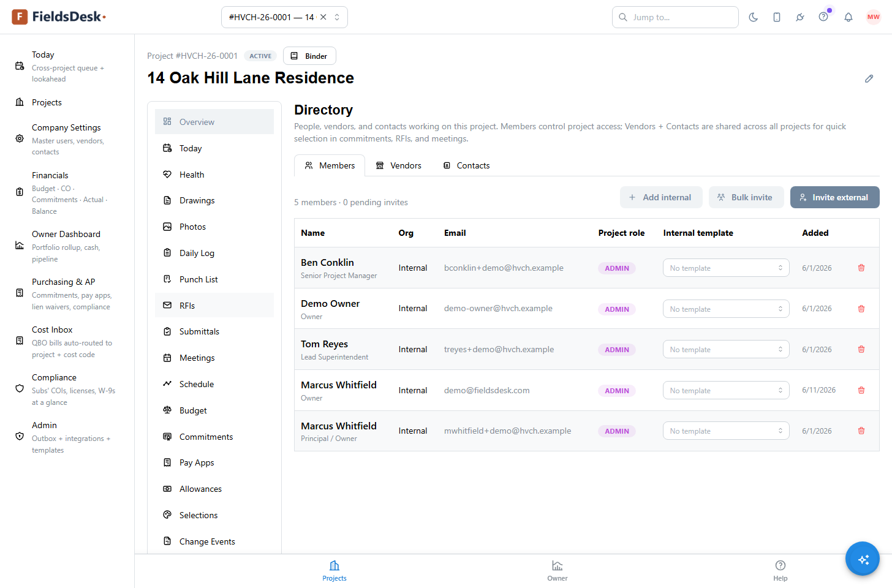Open Meetings in project menu
The width and height of the screenshot is (892, 588).
coord(214,358)
